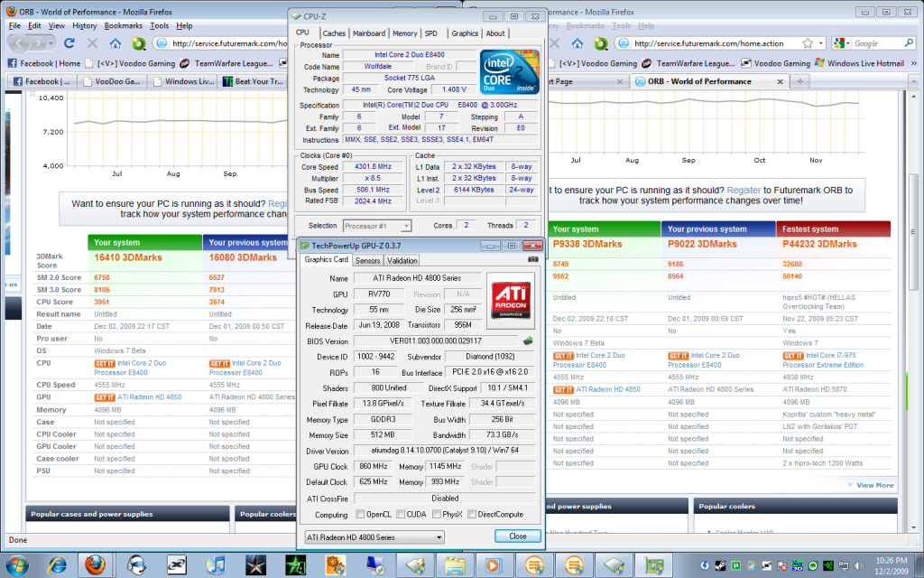Viewport: 924px width, 578px height.
Task: Open a new tab with the plus button
Action: point(799,81)
